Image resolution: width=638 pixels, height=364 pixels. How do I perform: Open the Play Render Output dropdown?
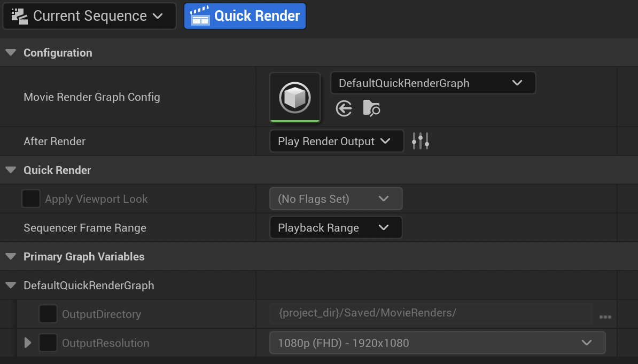click(x=337, y=141)
